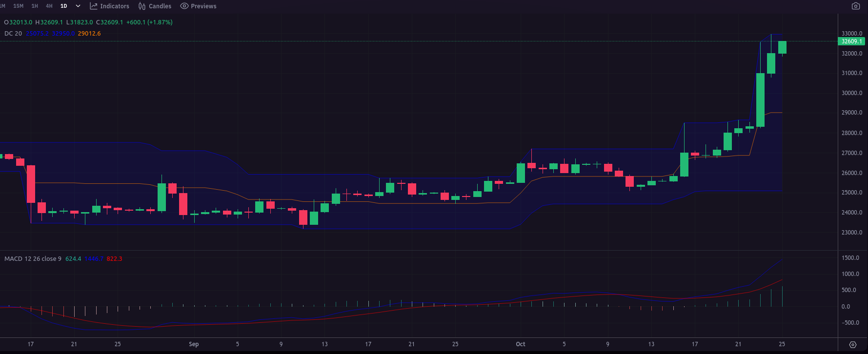
Task: Click the 30000.0 price axis label
Action: click(x=852, y=93)
